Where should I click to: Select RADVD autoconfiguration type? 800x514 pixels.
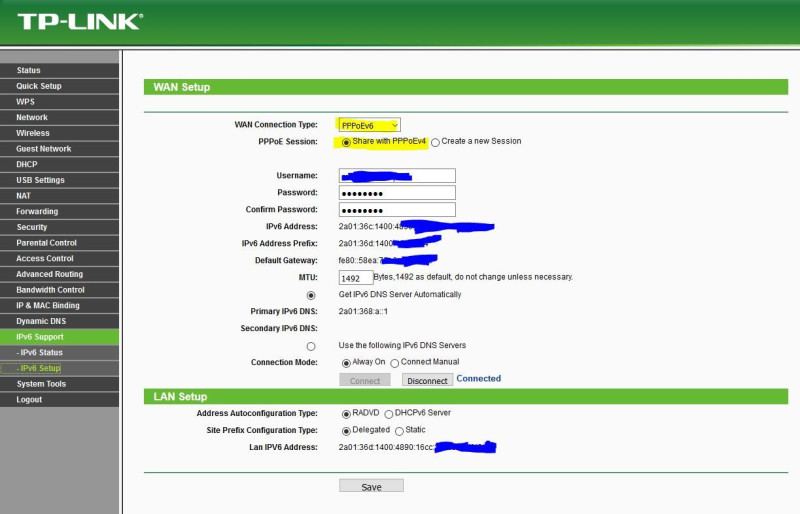point(346,414)
